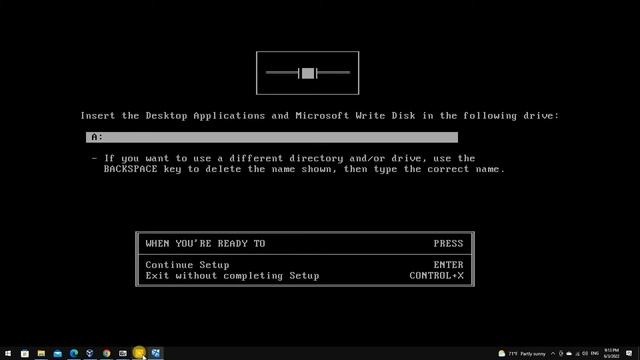Click the PRESS column header
The height and width of the screenshot is (360, 640).
(448, 244)
